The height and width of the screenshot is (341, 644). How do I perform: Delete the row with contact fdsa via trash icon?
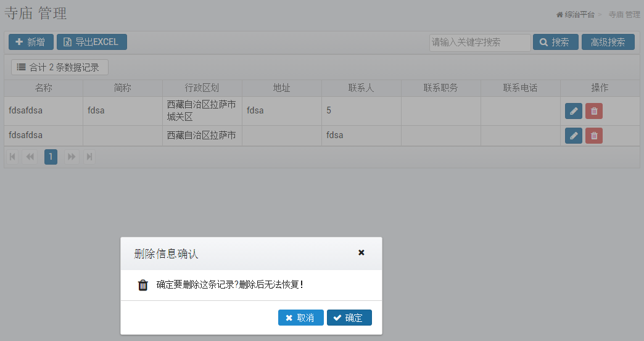[x=594, y=136]
